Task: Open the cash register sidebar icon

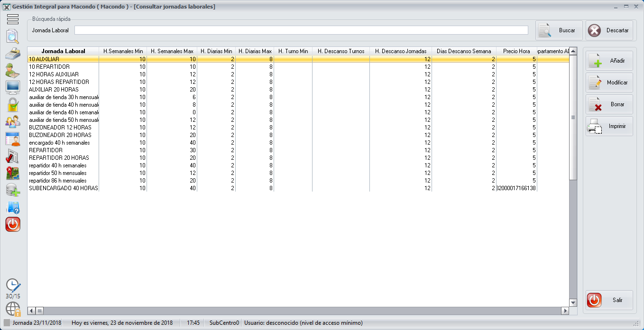Action: (x=13, y=54)
